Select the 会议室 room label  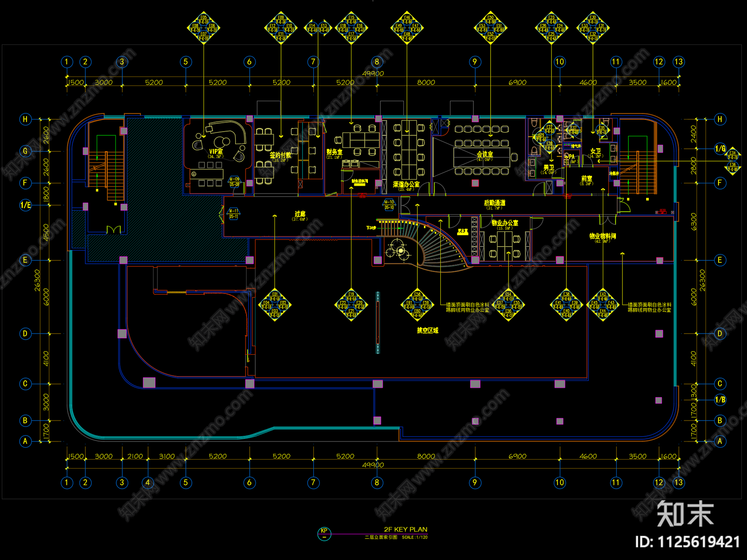[485, 154]
